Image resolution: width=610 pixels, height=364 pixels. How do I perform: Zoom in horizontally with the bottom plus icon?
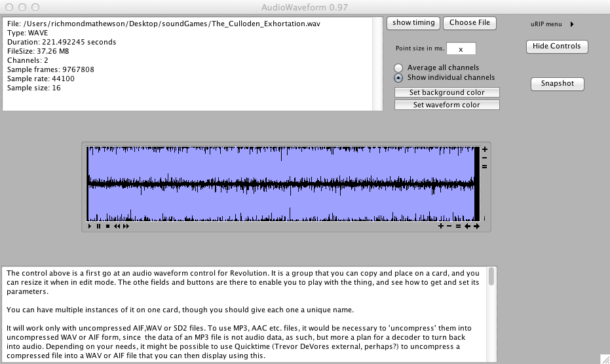tap(441, 227)
